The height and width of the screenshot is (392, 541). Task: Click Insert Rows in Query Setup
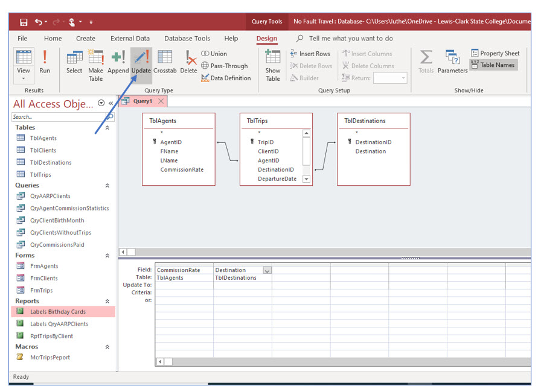[310, 54]
